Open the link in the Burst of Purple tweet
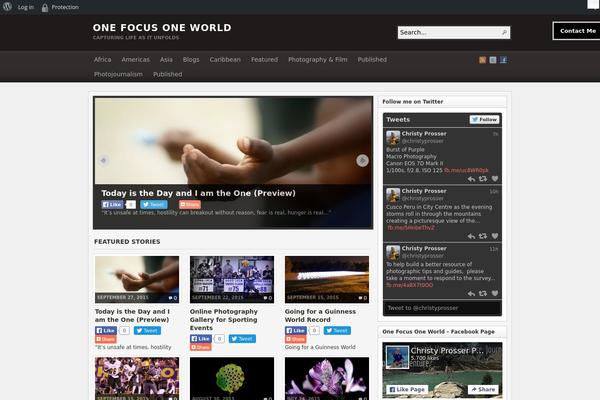This screenshot has width=600, height=400. 466,170
